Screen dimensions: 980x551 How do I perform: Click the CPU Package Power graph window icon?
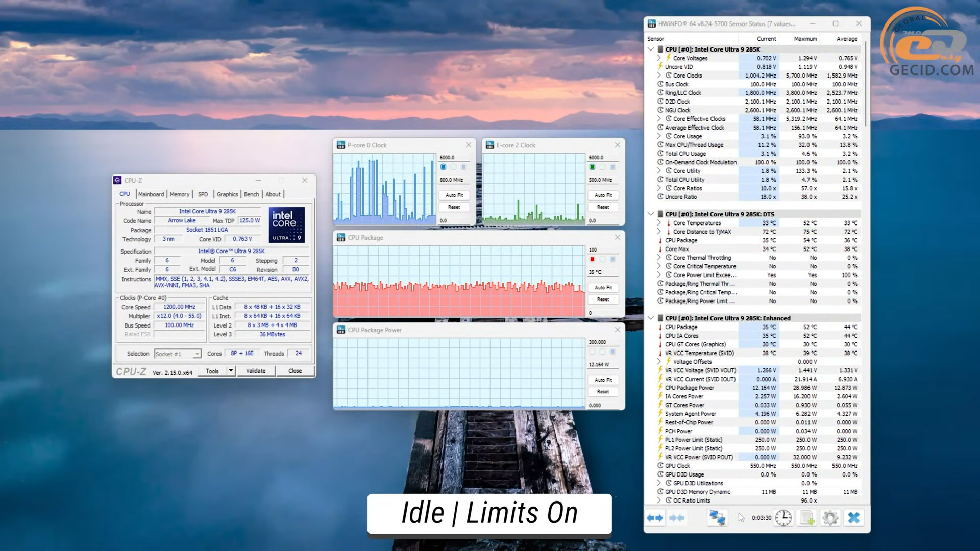click(341, 330)
